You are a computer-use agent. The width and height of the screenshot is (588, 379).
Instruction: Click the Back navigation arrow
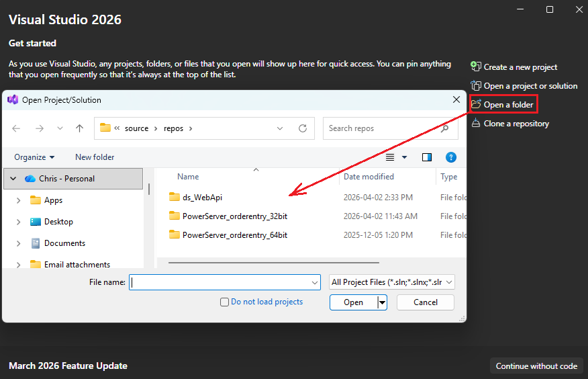[x=17, y=128]
